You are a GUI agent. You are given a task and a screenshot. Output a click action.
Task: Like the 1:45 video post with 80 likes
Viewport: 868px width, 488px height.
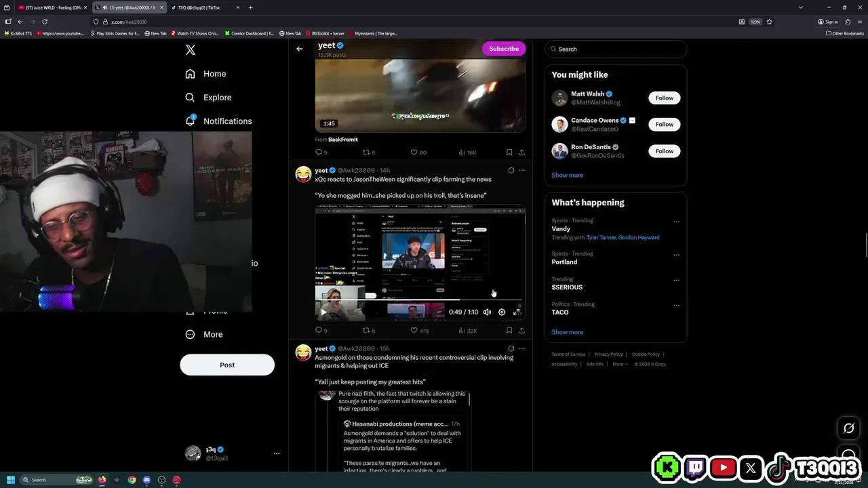click(x=418, y=152)
